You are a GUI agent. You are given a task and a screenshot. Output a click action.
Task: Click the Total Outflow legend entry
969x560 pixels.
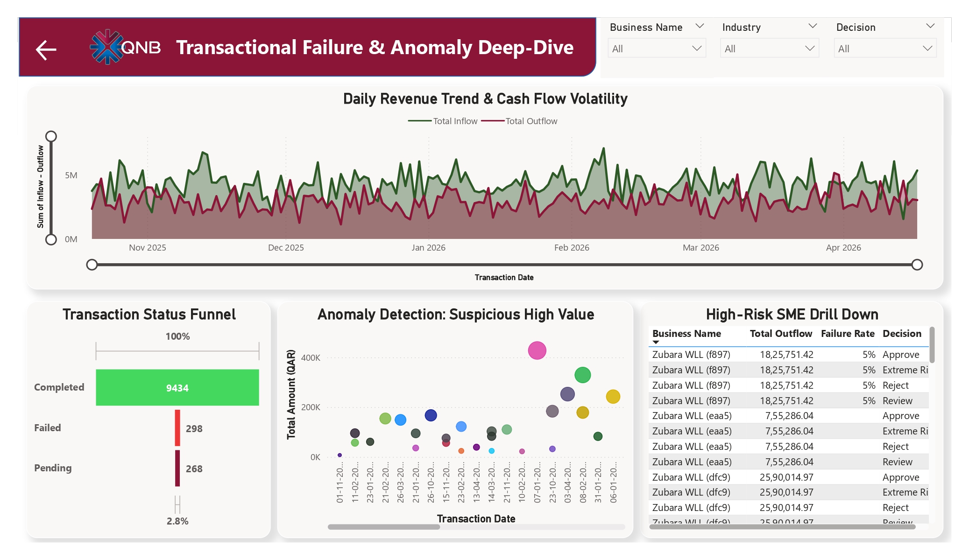519,121
